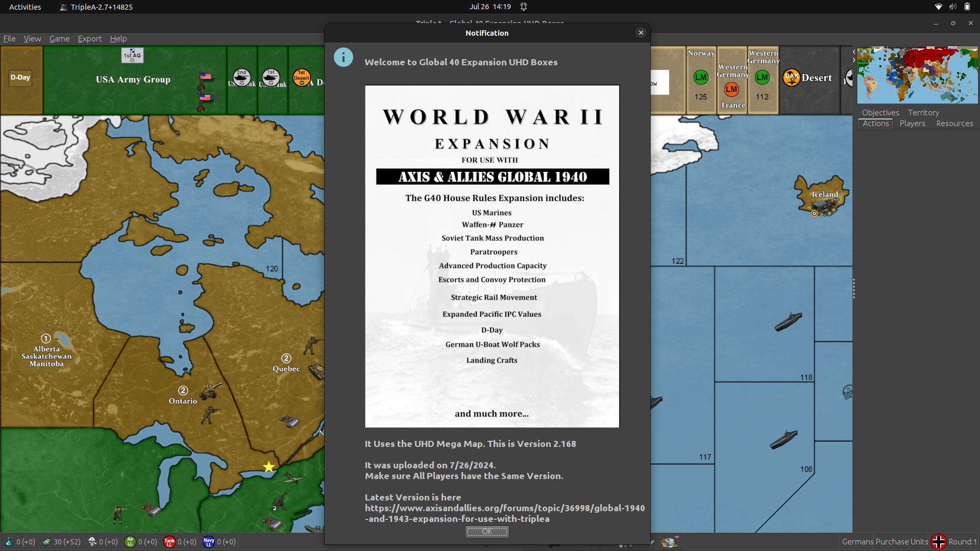Click the orange 1st Desert marker
980x551 pixels.
[302, 78]
